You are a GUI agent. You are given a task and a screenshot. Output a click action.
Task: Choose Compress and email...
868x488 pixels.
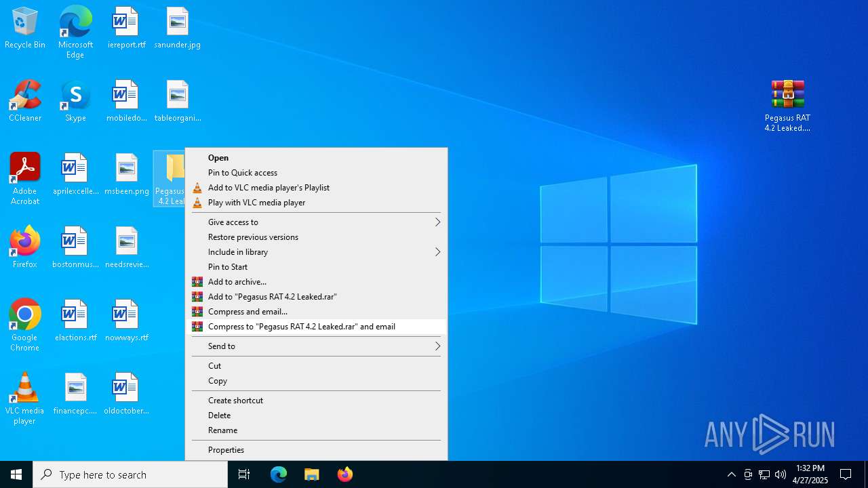click(x=316, y=312)
